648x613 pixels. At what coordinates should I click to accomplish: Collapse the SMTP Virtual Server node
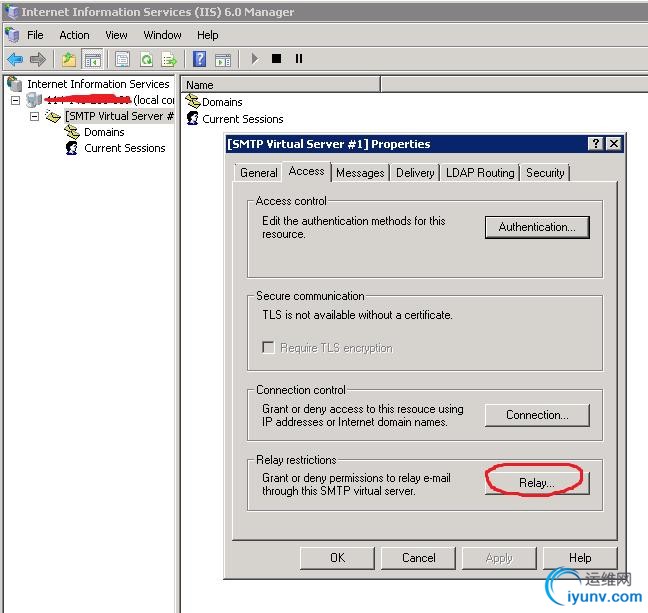34,117
